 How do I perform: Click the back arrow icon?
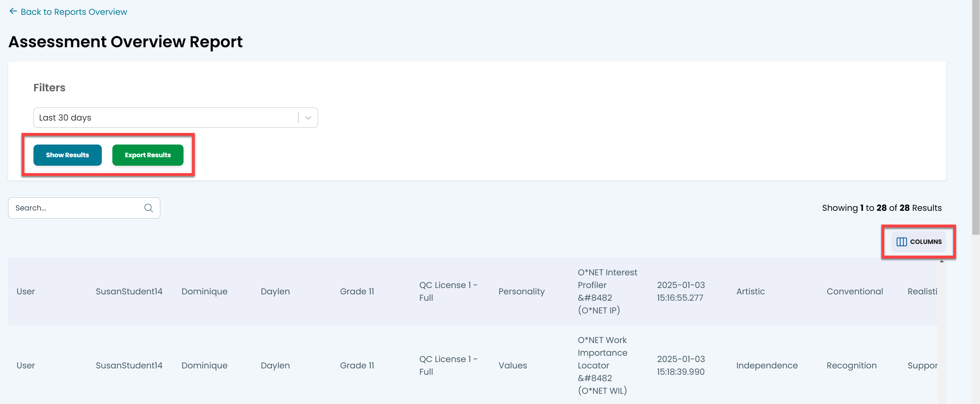tap(13, 11)
